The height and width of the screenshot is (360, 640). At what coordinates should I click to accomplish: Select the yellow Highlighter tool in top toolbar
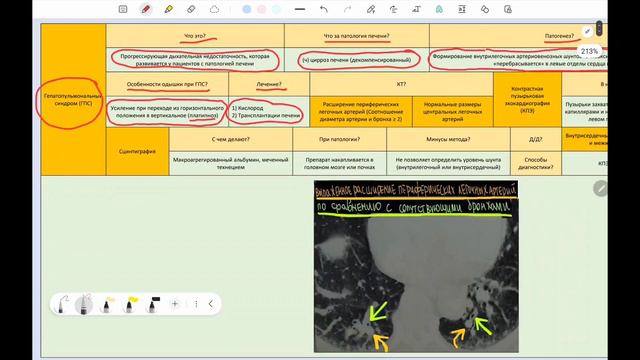pyautogui.click(x=168, y=9)
